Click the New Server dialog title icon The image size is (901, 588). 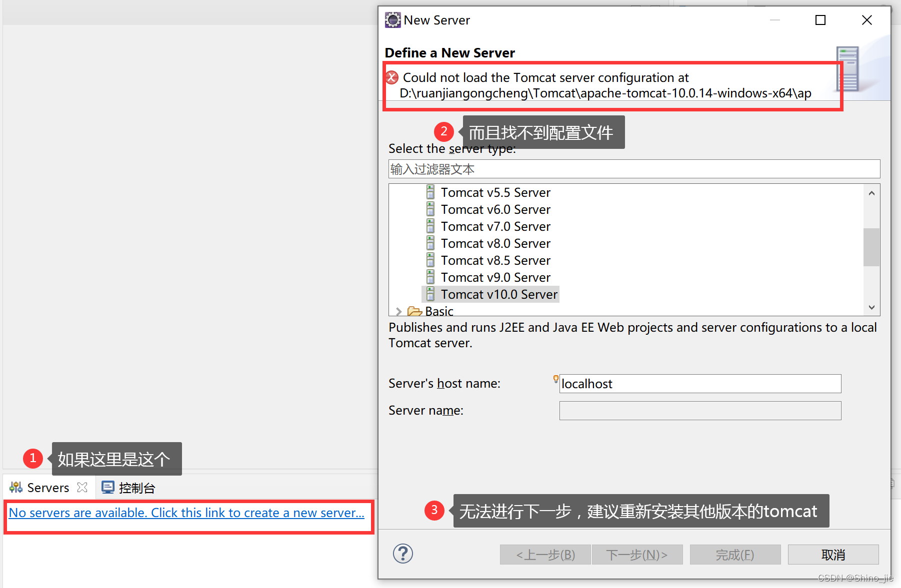(393, 19)
